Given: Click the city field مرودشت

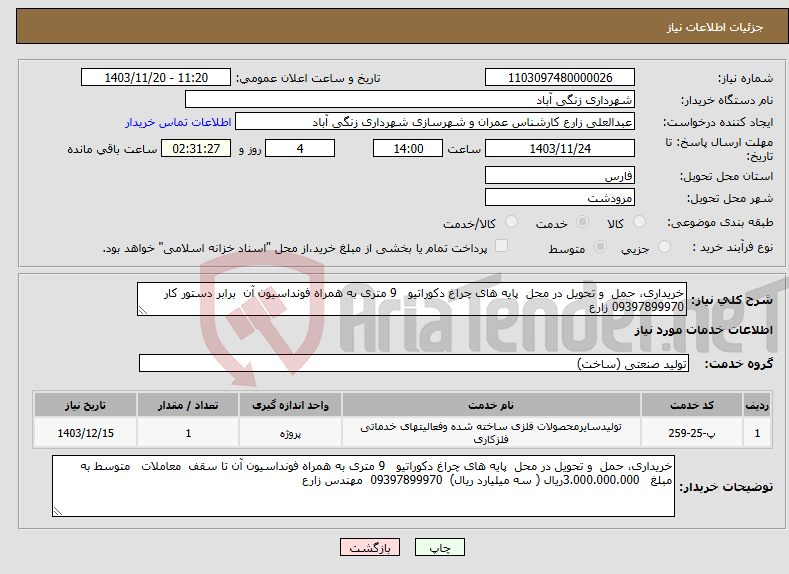Looking at the screenshot, I should 560,197.
